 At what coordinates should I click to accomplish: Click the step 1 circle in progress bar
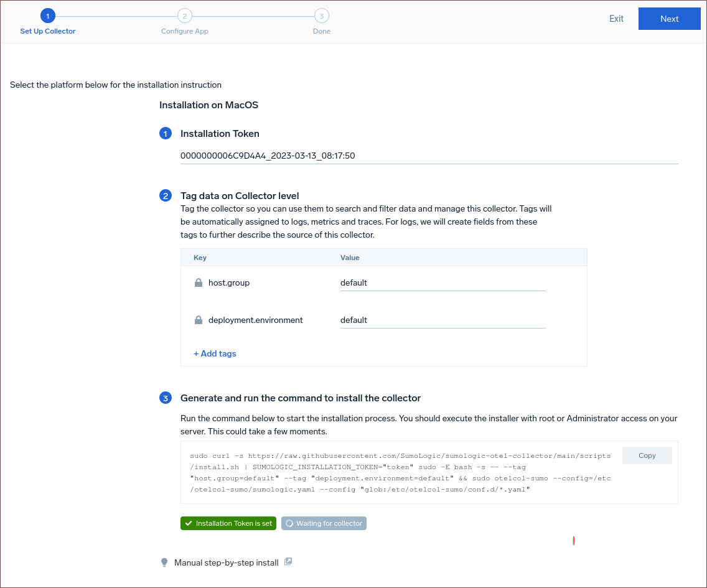click(x=48, y=16)
